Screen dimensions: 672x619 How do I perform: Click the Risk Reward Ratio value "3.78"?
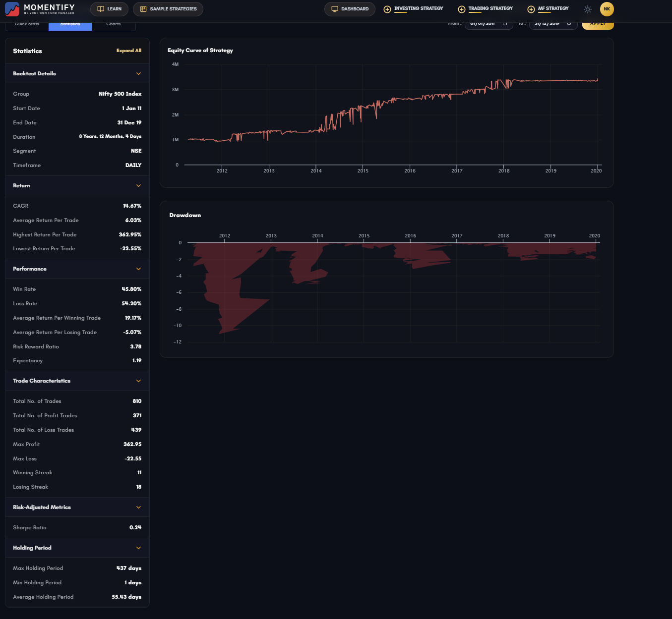pos(136,346)
